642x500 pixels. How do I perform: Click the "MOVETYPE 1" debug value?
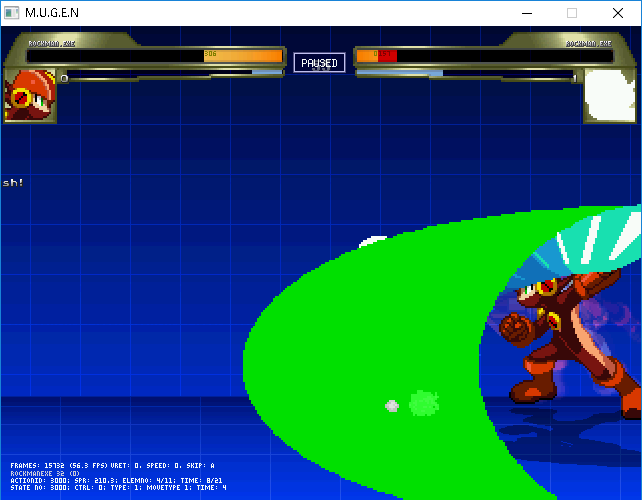169,488
